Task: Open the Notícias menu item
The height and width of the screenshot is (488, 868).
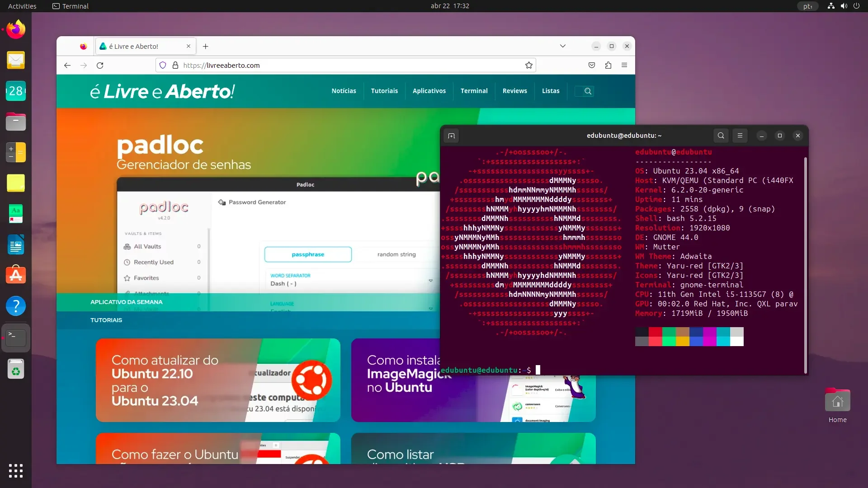Action: click(344, 91)
